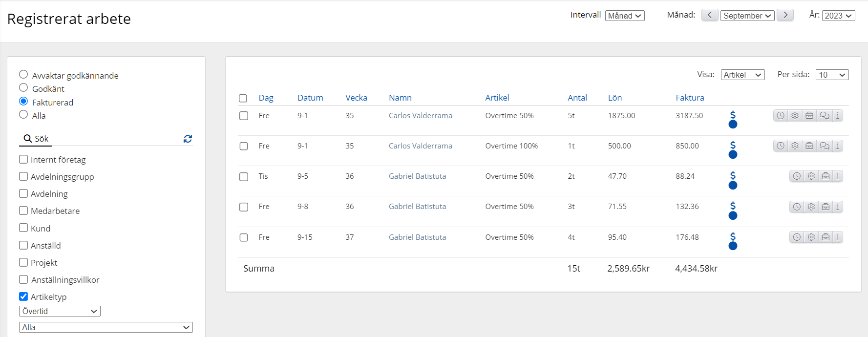Tick the select-all checkbox in table header
The width and height of the screenshot is (868, 337).
pos(243,98)
